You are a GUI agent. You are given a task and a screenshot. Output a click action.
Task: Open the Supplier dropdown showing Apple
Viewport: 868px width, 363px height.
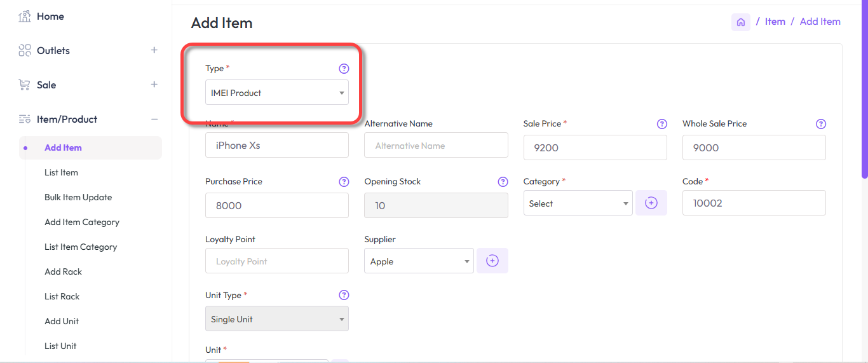tap(419, 261)
